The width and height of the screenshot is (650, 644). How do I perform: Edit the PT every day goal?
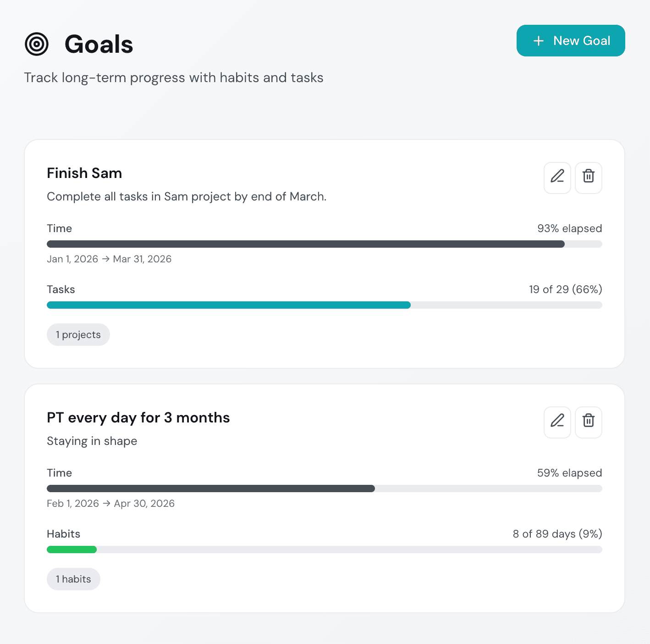click(x=557, y=422)
